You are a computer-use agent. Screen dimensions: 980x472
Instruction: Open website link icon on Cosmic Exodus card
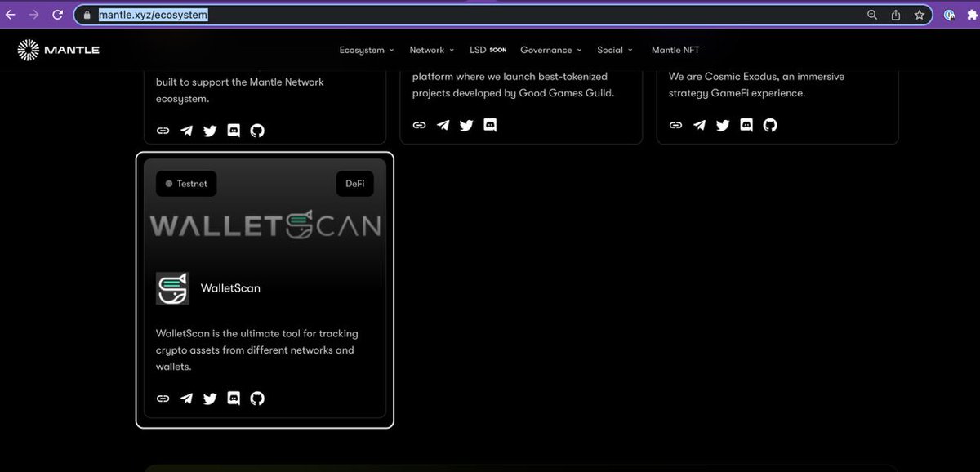click(x=675, y=125)
